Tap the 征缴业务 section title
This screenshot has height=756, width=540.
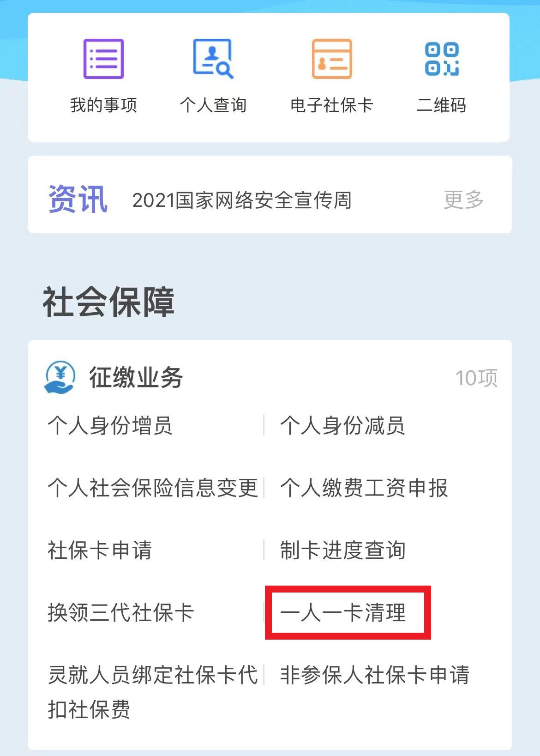[x=136, y=377]
